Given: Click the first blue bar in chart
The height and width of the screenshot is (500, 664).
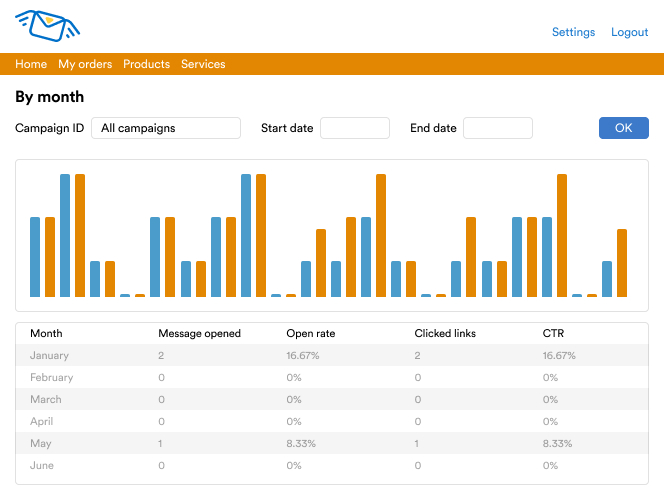Looking at the screenshot, I should 35,257.
